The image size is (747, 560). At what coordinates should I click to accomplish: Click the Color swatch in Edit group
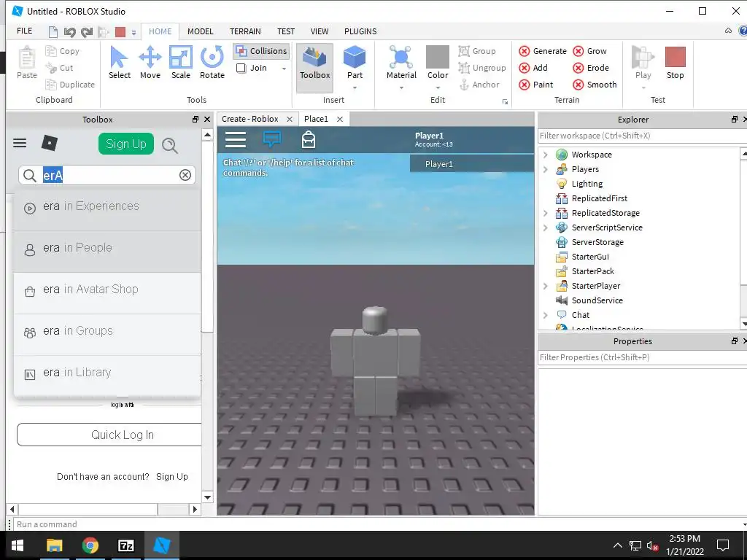438,57
